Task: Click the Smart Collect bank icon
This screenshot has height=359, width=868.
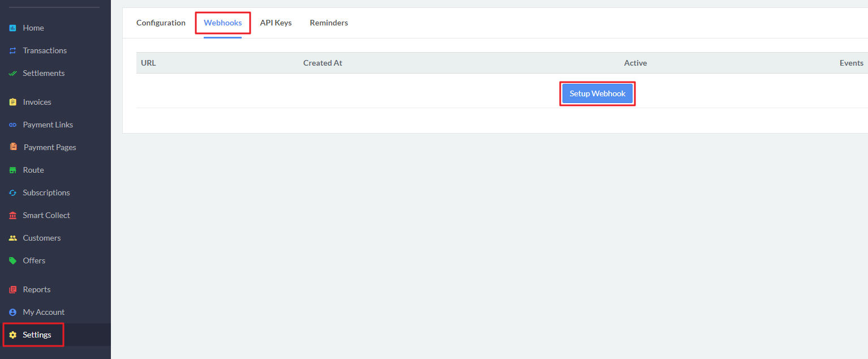Action: coord(13,215)
